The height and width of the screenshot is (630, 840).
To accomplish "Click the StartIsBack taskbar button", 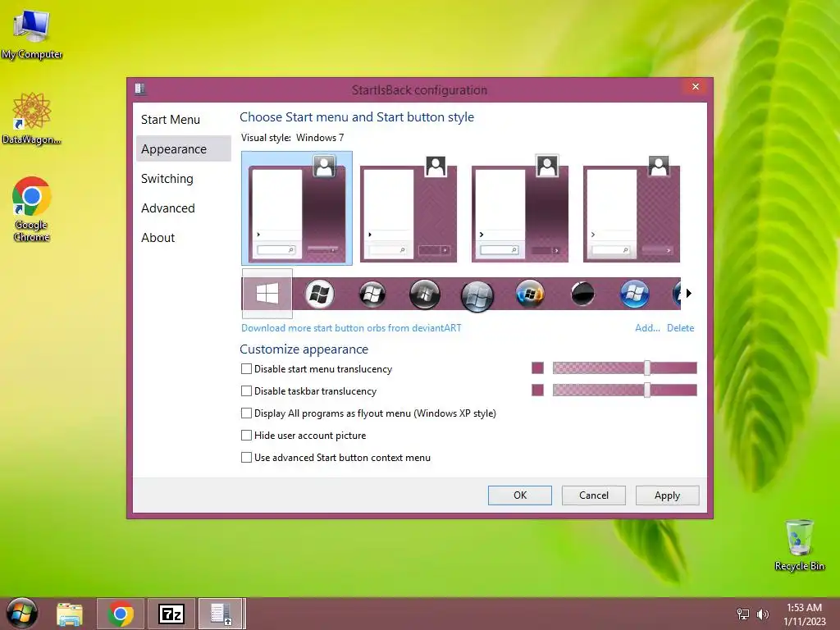I will pos(221,614).
